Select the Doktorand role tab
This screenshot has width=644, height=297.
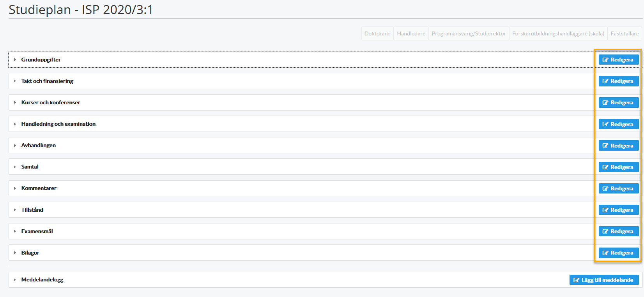[x=377, y=33]
